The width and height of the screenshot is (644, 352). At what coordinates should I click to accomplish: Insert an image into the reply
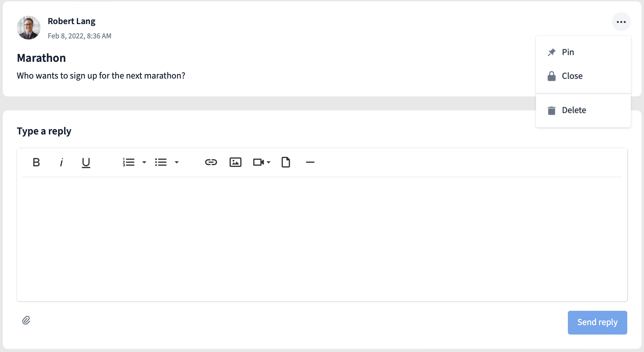(235, 162)
